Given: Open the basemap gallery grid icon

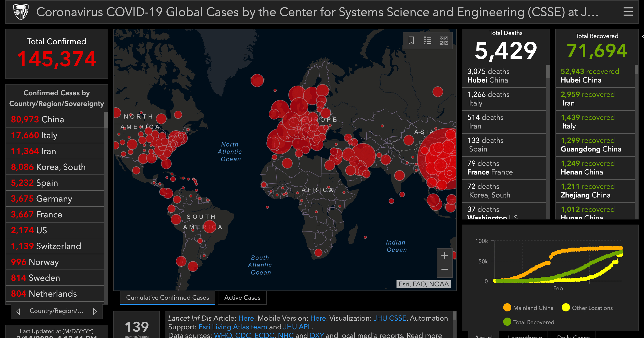Looking at the screenshot, I should (x=444, y=40).
